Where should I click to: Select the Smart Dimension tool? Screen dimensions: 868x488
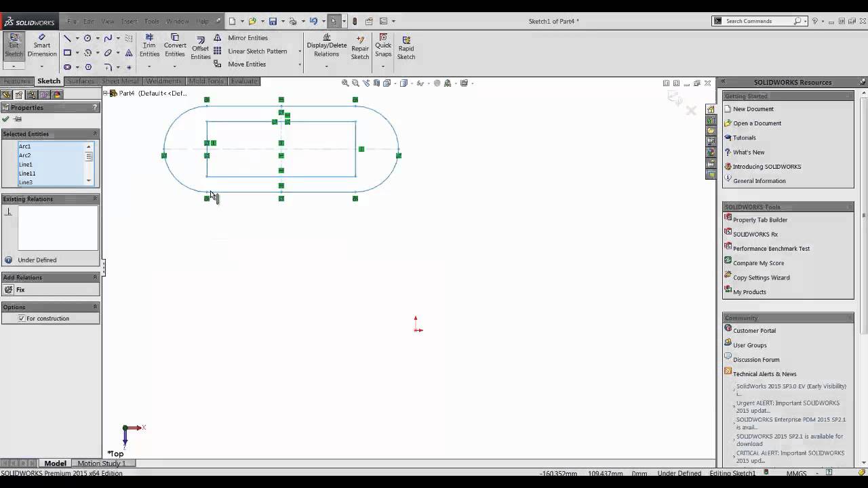point(42,45)
